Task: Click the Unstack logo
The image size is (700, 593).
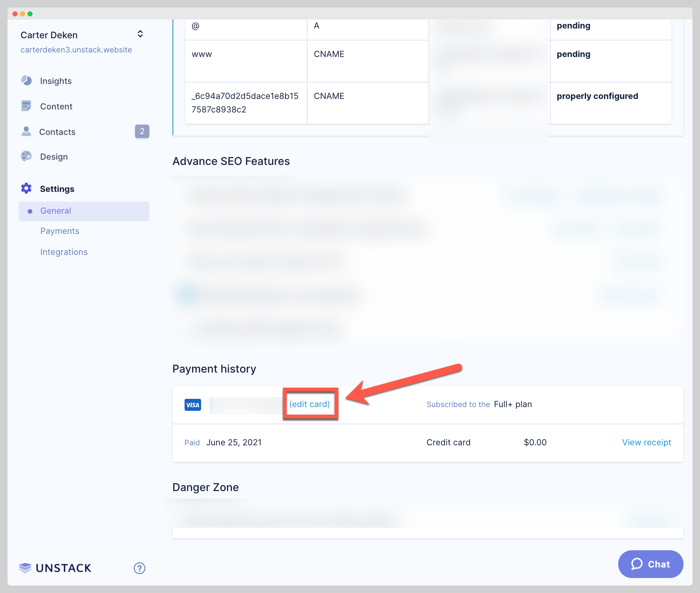Action: click(x=55, y=568)
